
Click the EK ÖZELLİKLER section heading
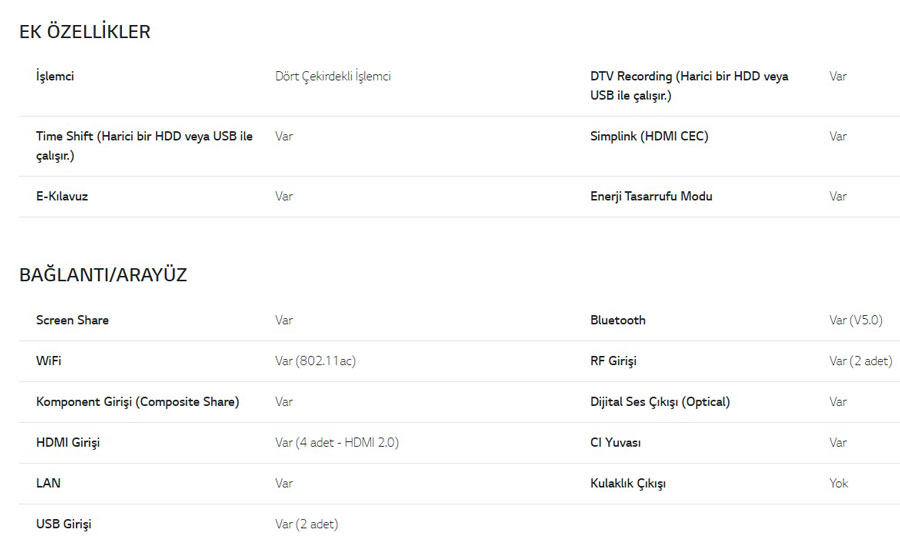[x=85, y=32]
